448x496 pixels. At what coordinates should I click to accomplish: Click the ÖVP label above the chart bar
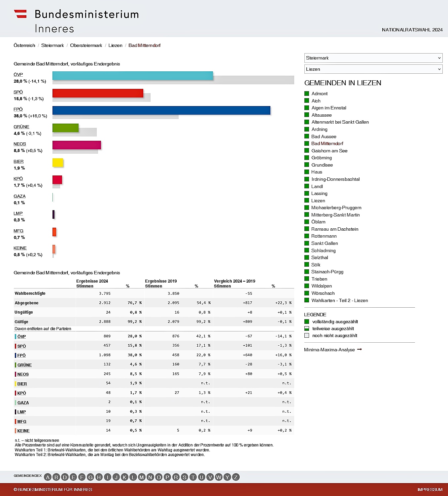[x=18, y=74]
